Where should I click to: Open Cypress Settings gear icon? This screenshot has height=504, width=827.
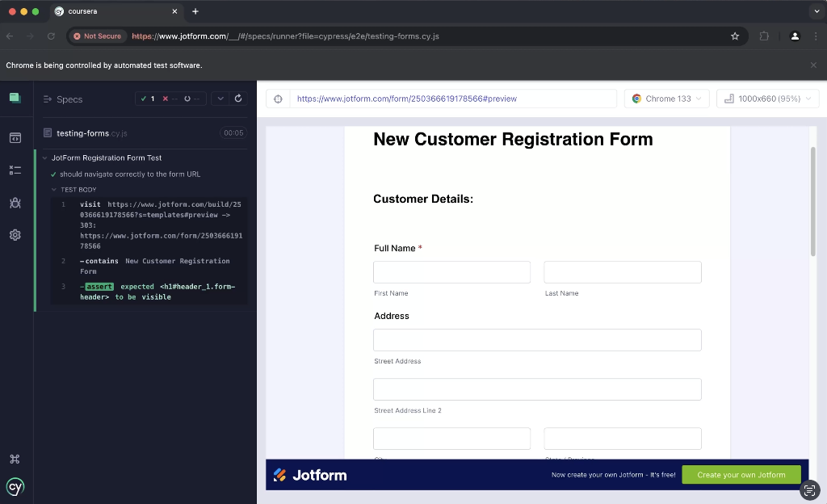15,235
